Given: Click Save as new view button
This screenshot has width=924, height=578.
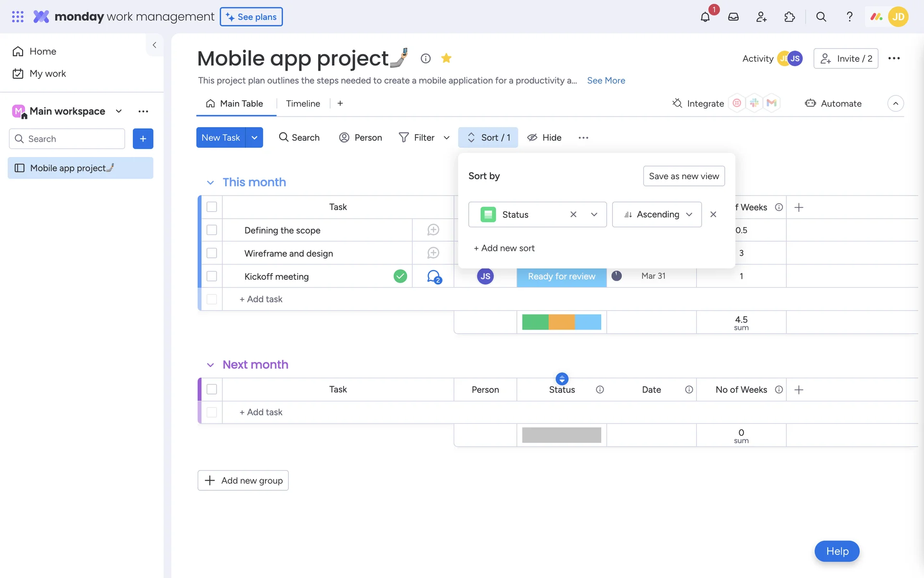Looking at the screenshot, I should (x=683, y=176).
